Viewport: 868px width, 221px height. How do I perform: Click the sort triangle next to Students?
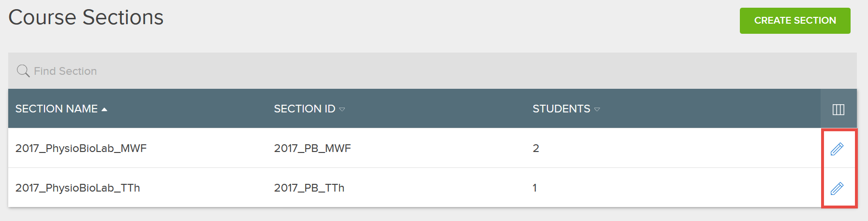597,110
